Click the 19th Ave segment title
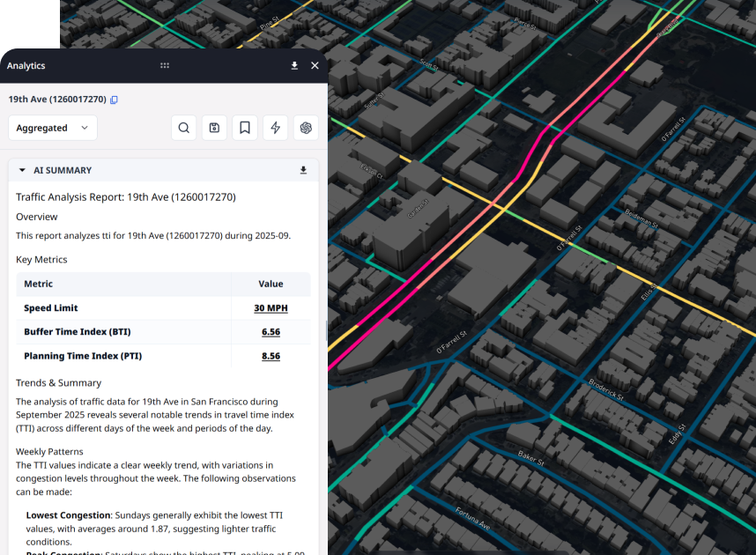756x555 pixels. (55, 100)
